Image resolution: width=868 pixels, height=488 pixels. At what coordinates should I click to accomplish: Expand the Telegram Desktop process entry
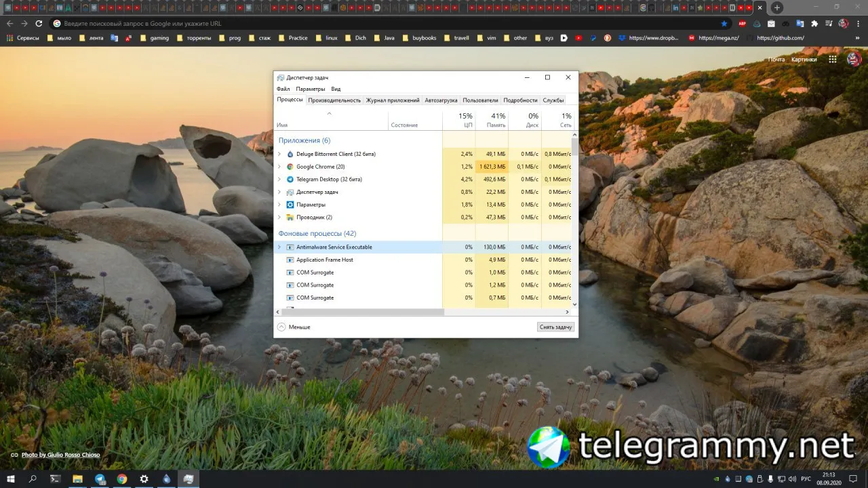(x=279, y=180)
